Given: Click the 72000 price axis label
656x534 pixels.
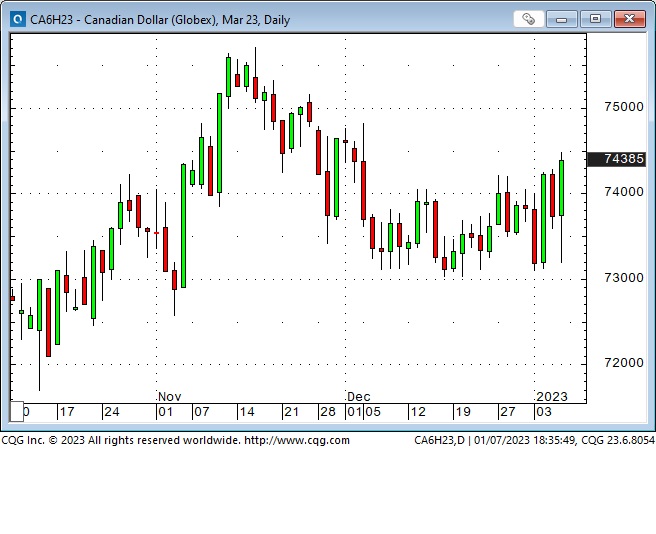Looking at the screenshot, I should (x=624, y=362).
